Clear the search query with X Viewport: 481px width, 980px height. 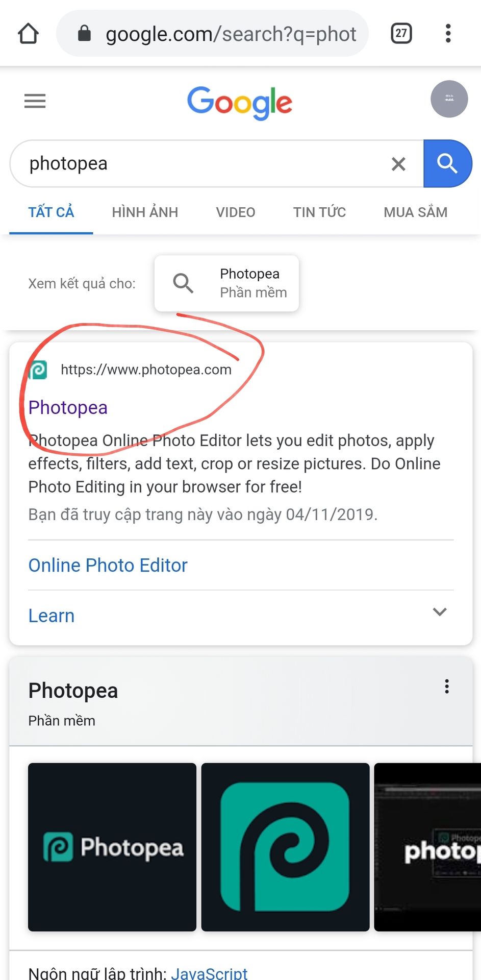tap(398, 164)
